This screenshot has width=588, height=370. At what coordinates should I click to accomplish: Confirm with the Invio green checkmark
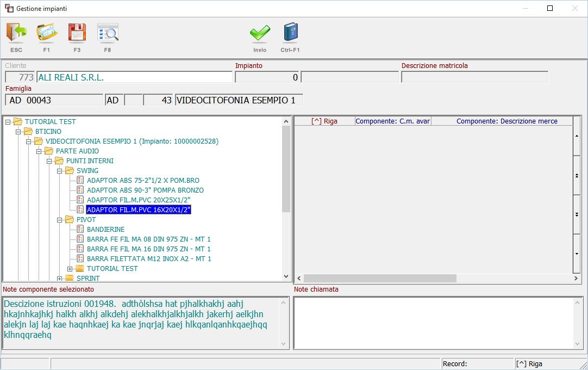260,33
